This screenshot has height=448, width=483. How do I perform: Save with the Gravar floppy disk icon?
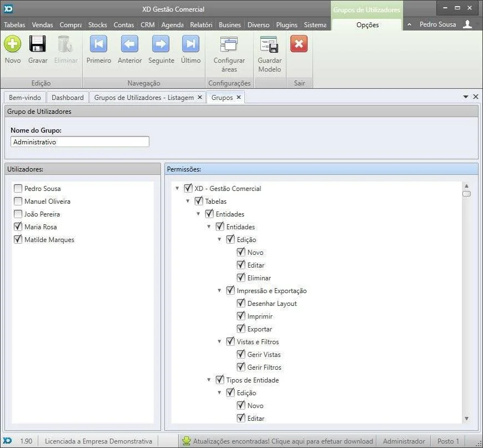[x=38, y=44]
